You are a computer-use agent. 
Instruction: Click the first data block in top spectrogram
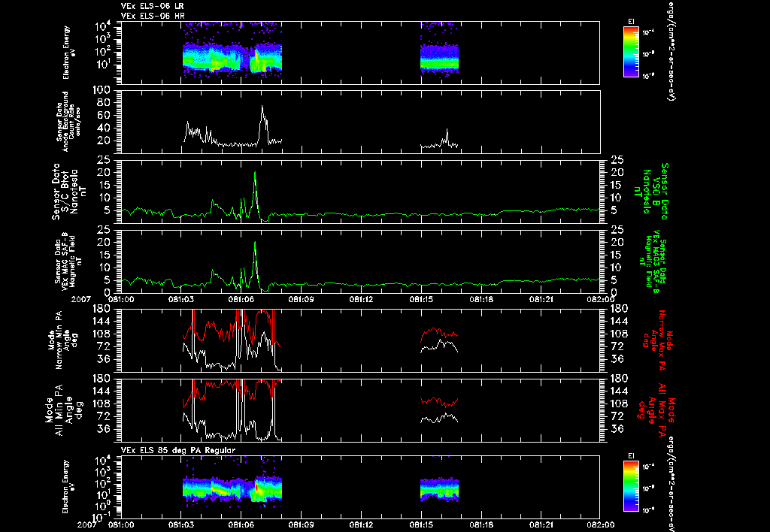point(232,50)
